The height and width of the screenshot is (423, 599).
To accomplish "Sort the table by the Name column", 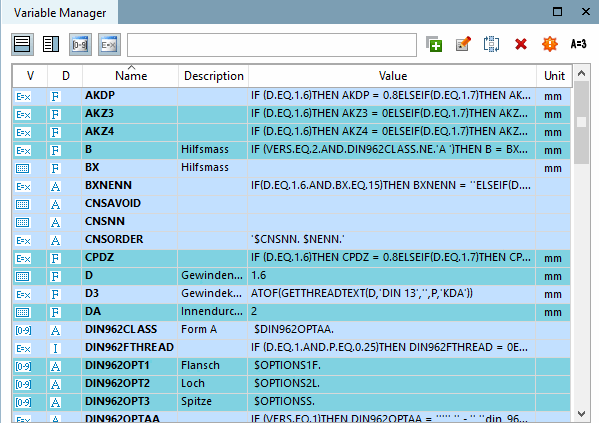I will coord(131,76).
